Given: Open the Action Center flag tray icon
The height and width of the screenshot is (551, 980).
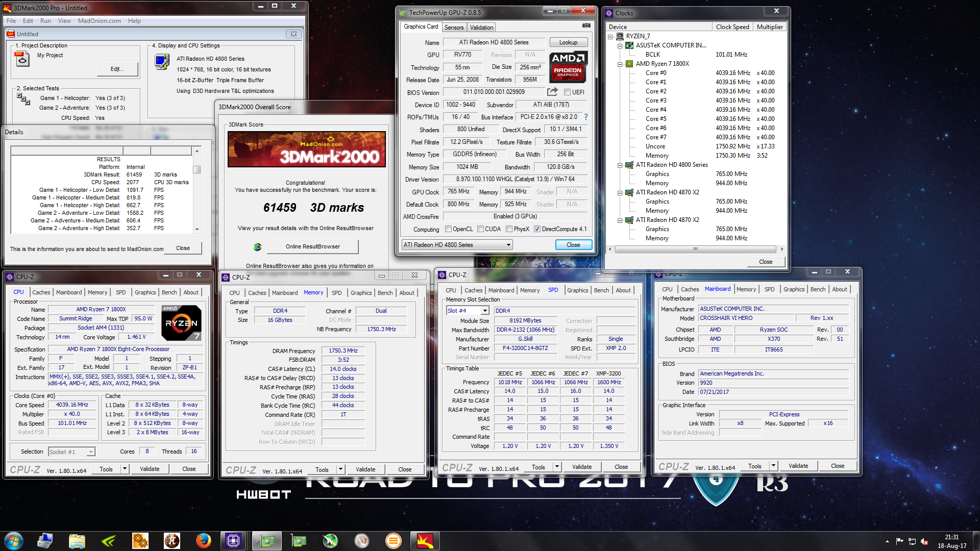Looking at the screenshot, I should point(899,541).
